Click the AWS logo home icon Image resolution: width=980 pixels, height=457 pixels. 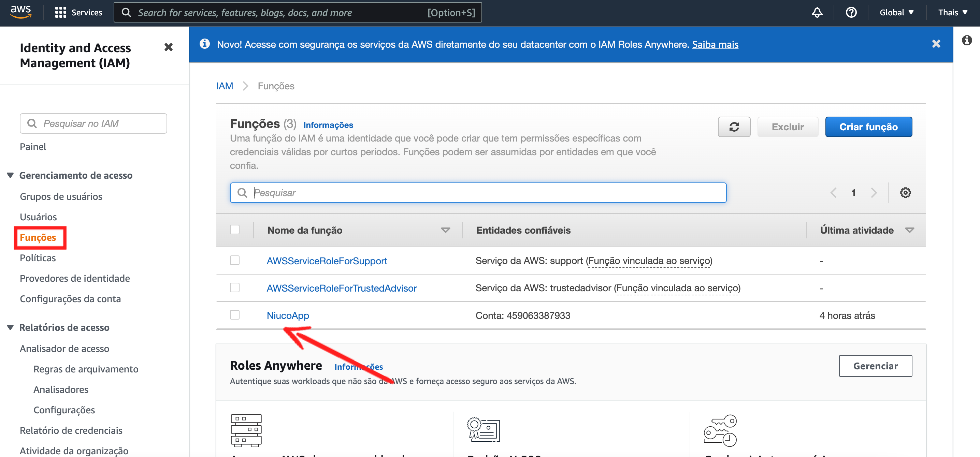click(20, 12)
